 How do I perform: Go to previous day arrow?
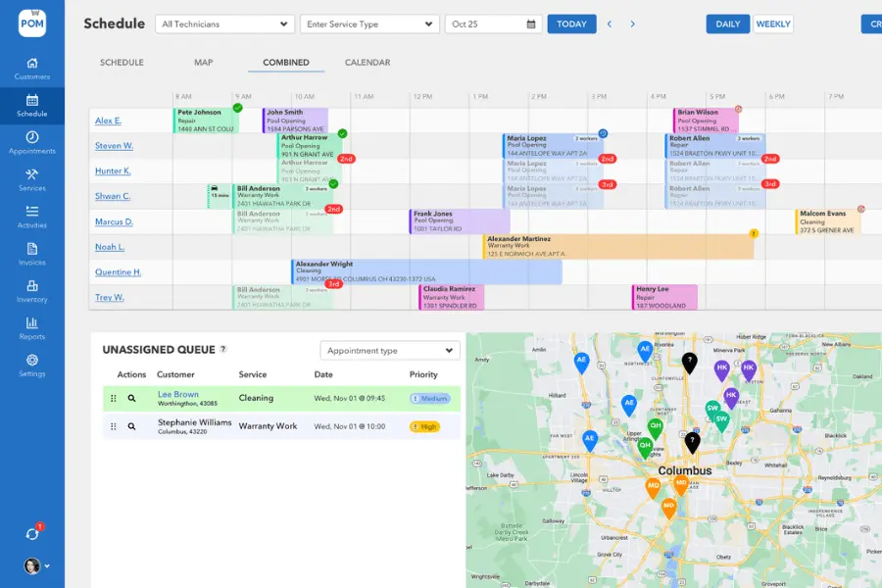coord(610,24)
